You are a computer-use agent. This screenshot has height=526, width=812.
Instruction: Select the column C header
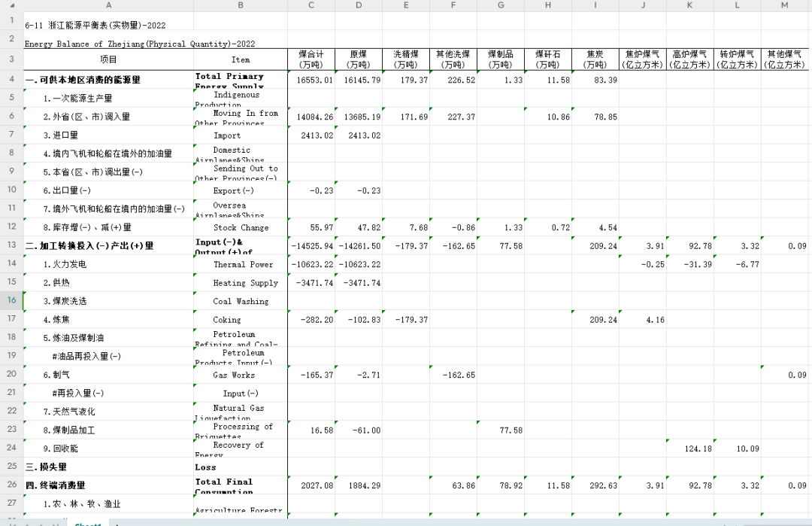[311, 5]
